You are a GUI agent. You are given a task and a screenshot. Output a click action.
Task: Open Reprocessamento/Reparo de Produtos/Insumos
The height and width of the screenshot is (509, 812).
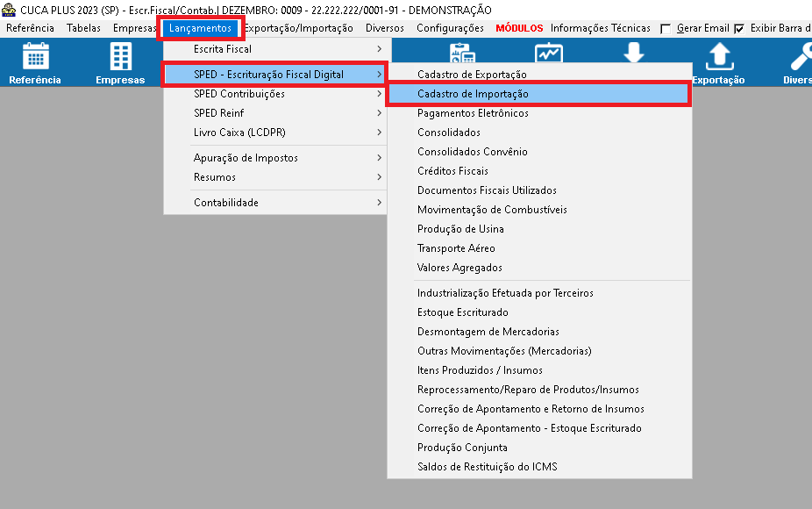pyautogui.click(x=539, y=390)
